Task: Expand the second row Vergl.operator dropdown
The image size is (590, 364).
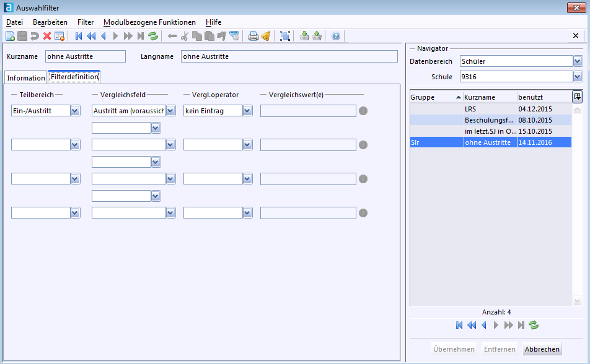Action: pos(247,145)
